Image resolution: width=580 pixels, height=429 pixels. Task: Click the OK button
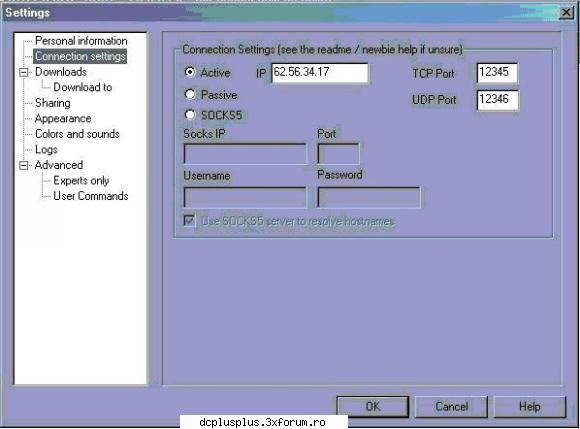pyautogui.click(x=372, y=406)
